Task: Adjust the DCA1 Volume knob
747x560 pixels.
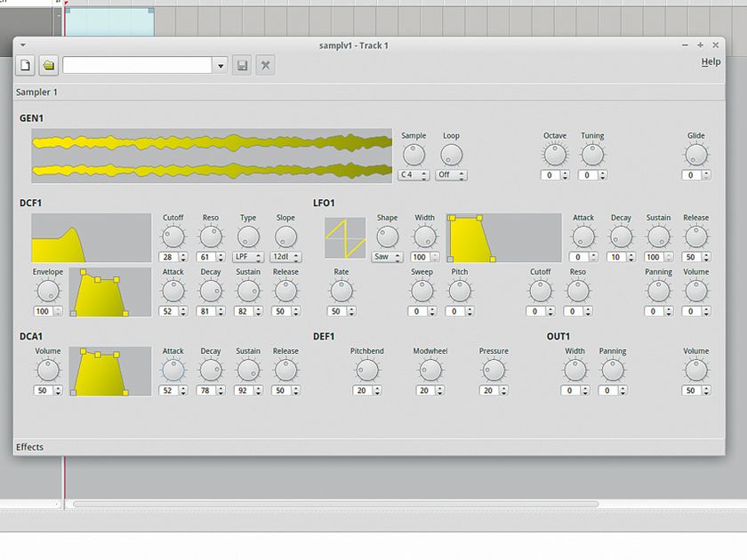Action: point(47,371)
